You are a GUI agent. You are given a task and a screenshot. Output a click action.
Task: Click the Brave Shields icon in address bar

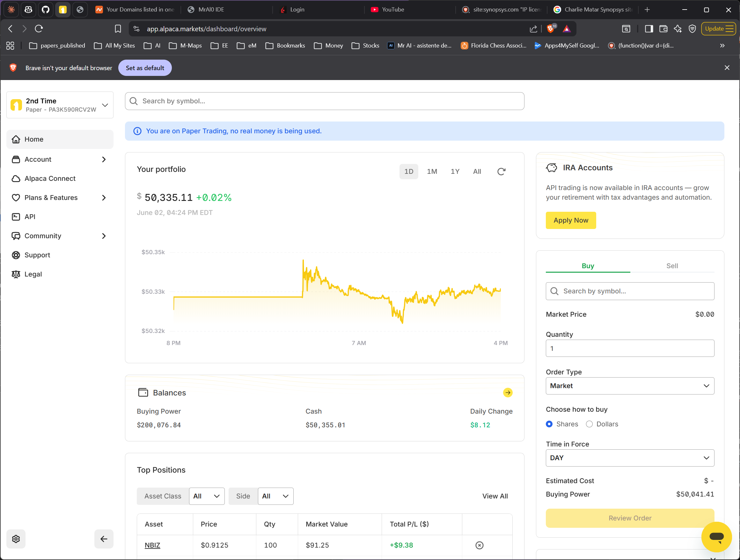click(x=551, y=29)
